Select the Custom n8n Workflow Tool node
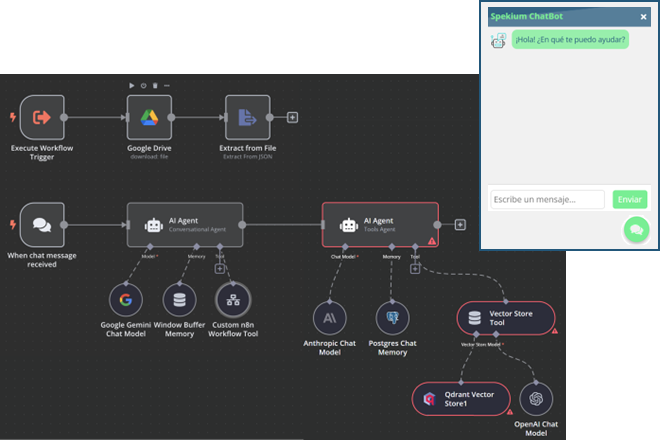Screen dimensions: 660x440 (x=233, y=300)
